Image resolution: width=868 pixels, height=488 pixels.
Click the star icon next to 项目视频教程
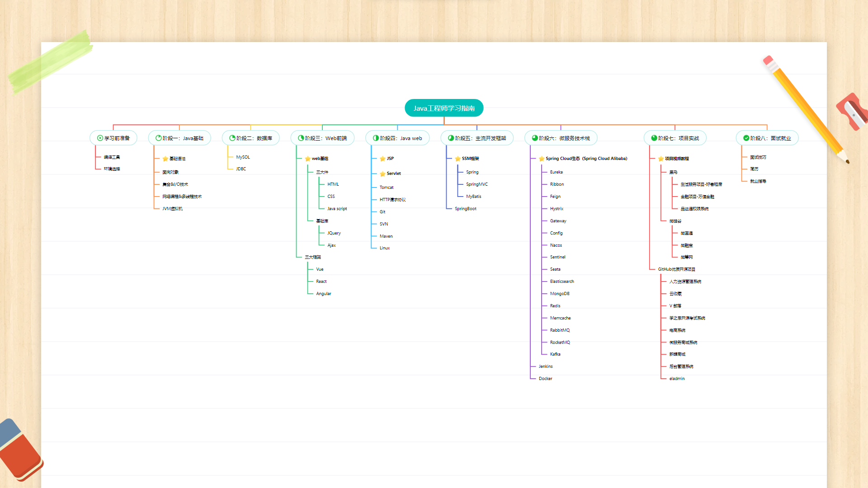pos(660,159)
